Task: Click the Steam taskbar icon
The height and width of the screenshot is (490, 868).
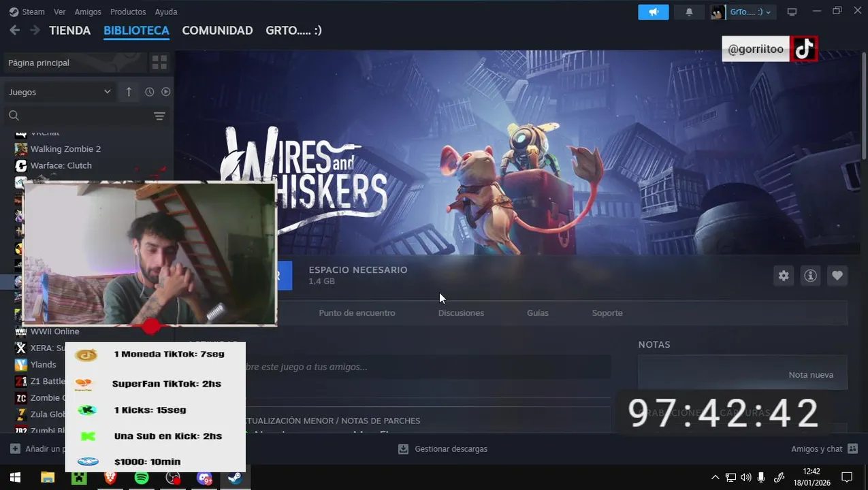Action: [x=236, y=478]
